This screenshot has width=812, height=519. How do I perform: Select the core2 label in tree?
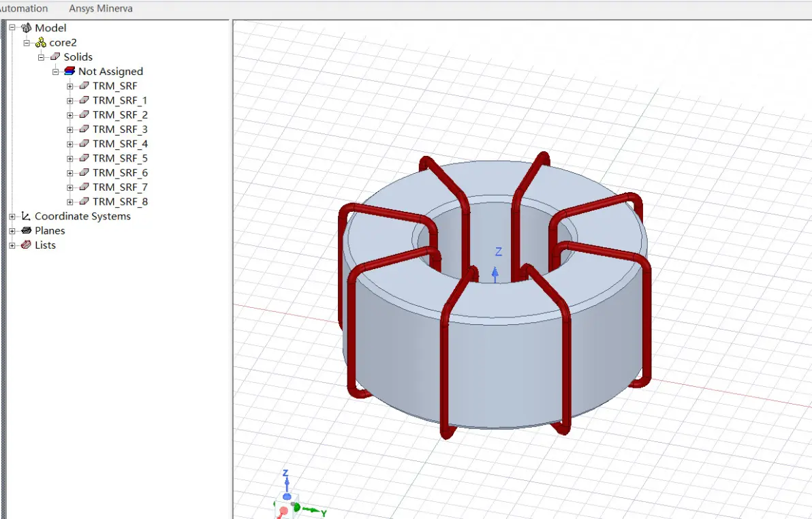(x=63, y=42)
